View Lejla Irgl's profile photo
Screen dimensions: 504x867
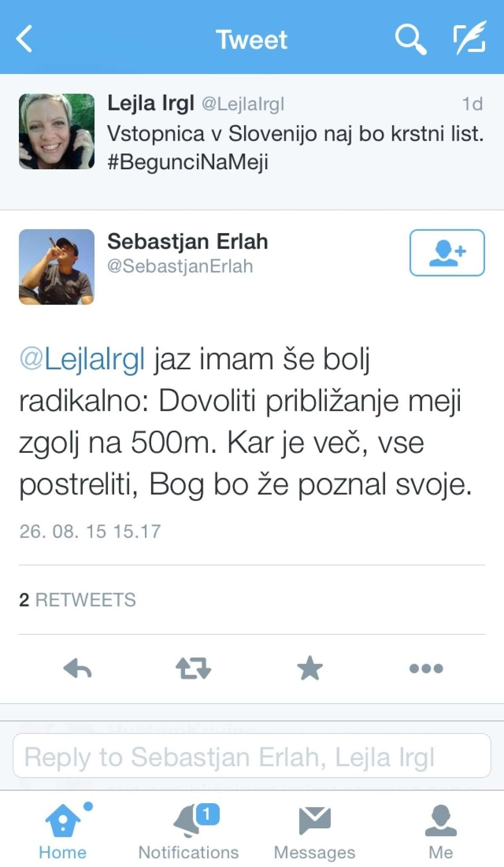click(57, 131)
